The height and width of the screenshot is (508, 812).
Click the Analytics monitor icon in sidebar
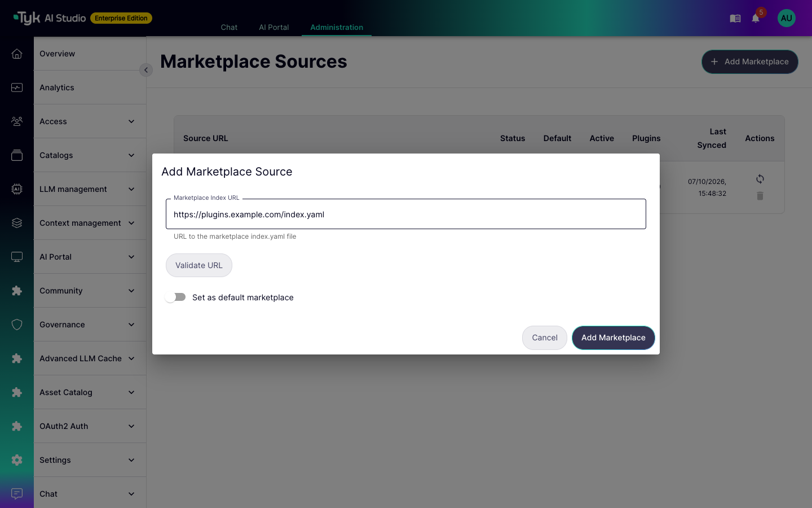(17, 87)
